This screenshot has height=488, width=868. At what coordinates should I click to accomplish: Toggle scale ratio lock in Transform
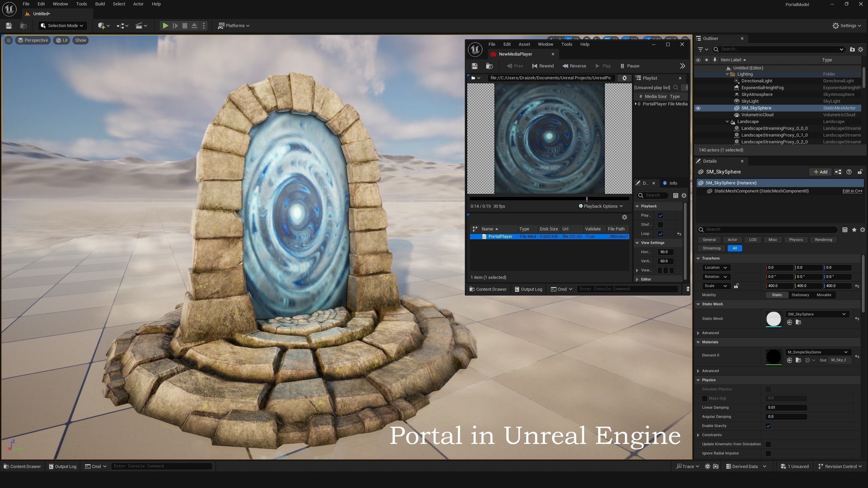coord(736,286)
